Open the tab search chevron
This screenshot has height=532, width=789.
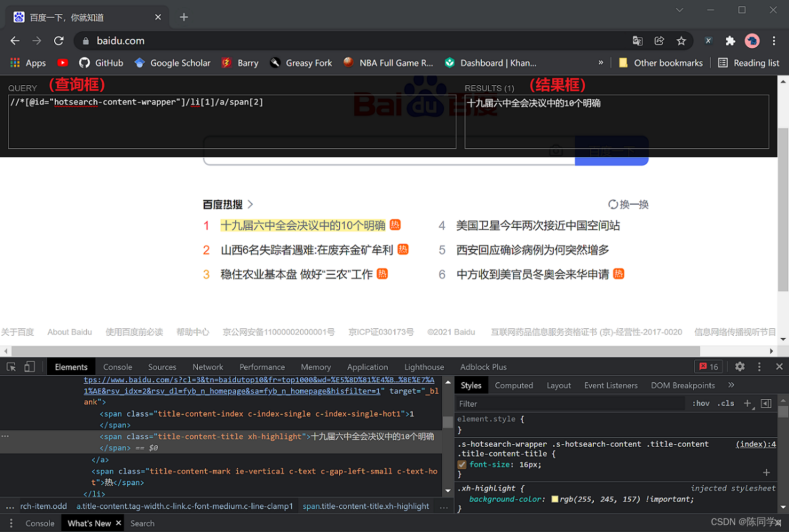coord(680,10)
